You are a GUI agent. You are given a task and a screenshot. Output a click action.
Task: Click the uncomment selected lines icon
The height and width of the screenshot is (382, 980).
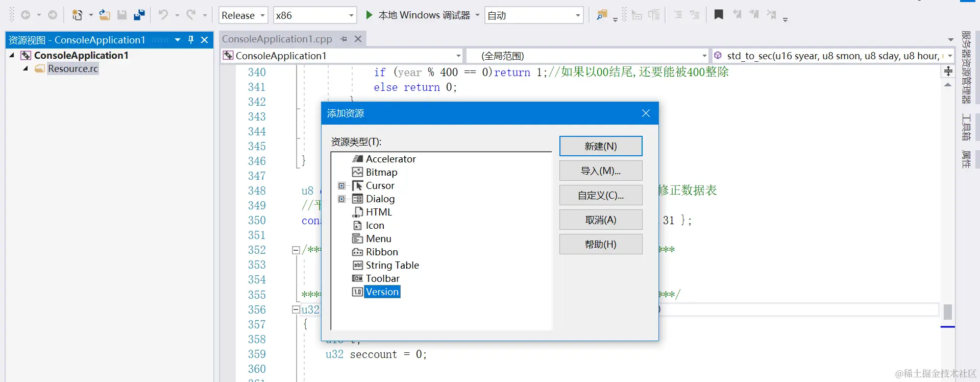(695, 15)
